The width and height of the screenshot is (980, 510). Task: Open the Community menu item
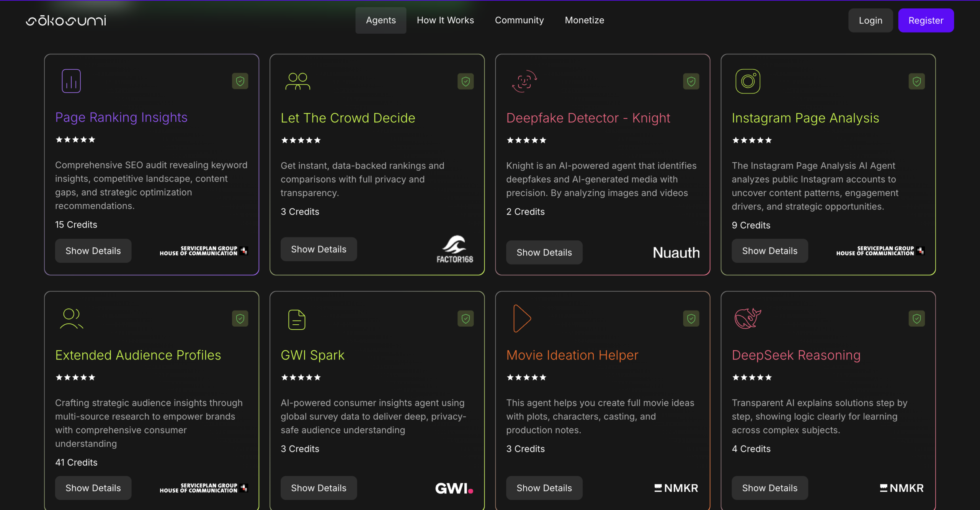pyautogui.click(x=519, y=20)
